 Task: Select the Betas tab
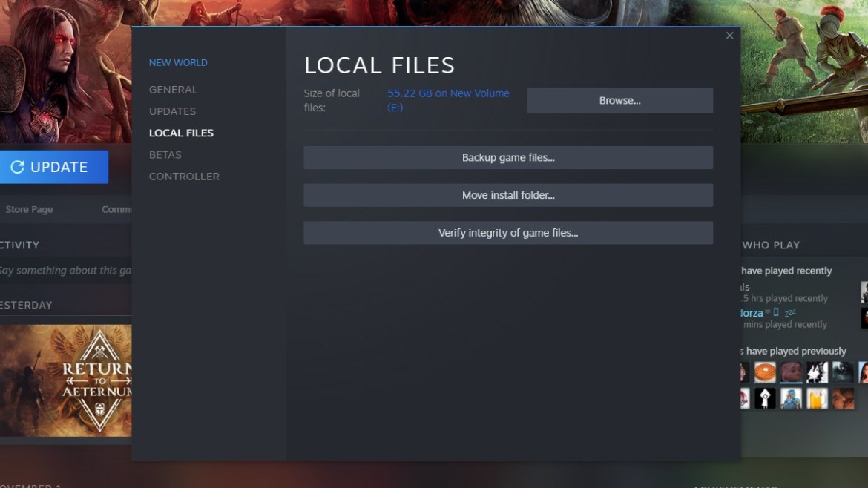pos(165,155)
